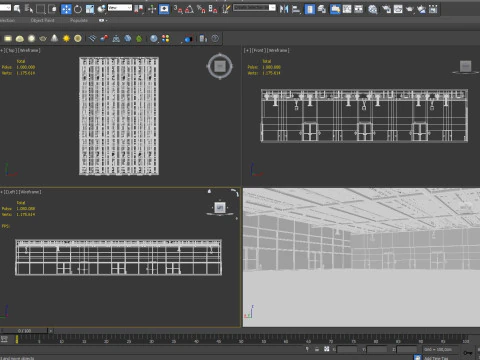Click Add Time Tag in status bar

point(436,358)
